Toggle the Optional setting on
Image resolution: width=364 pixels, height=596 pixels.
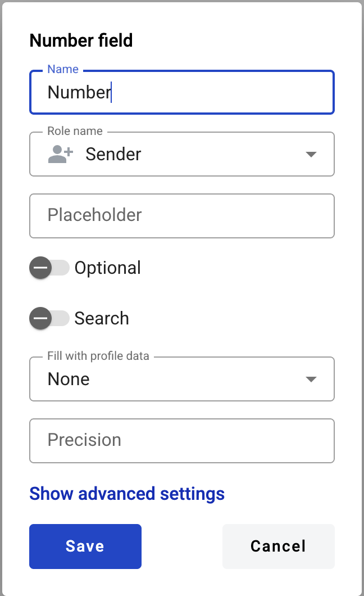coord(50,268)
